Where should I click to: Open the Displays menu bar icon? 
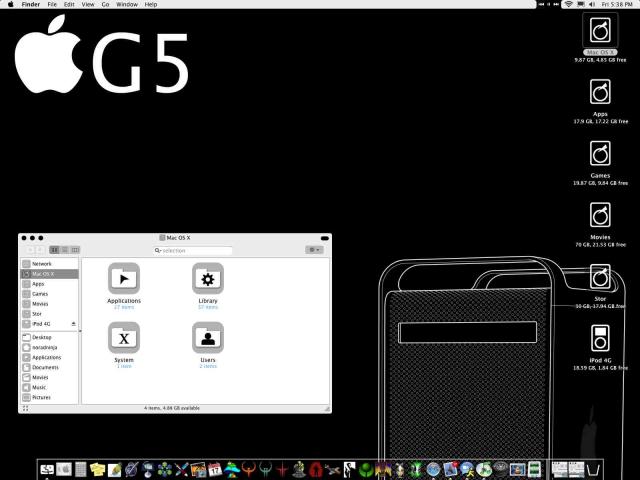tap(580, 4)
